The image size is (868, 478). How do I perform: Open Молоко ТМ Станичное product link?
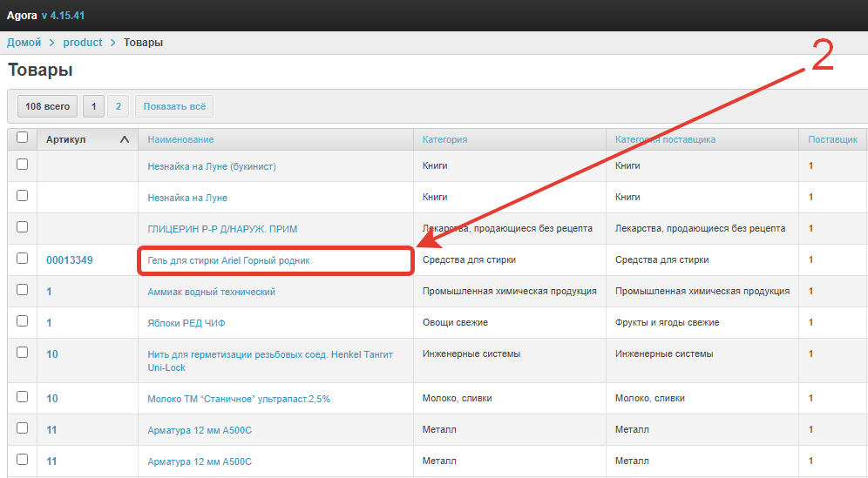[239, 399]
